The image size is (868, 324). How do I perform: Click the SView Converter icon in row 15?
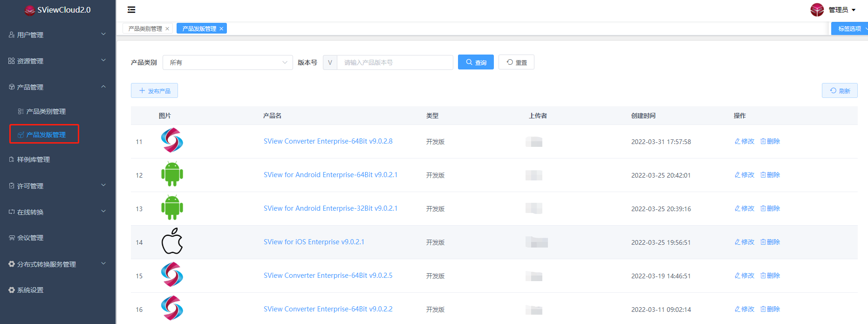[172, 275]
